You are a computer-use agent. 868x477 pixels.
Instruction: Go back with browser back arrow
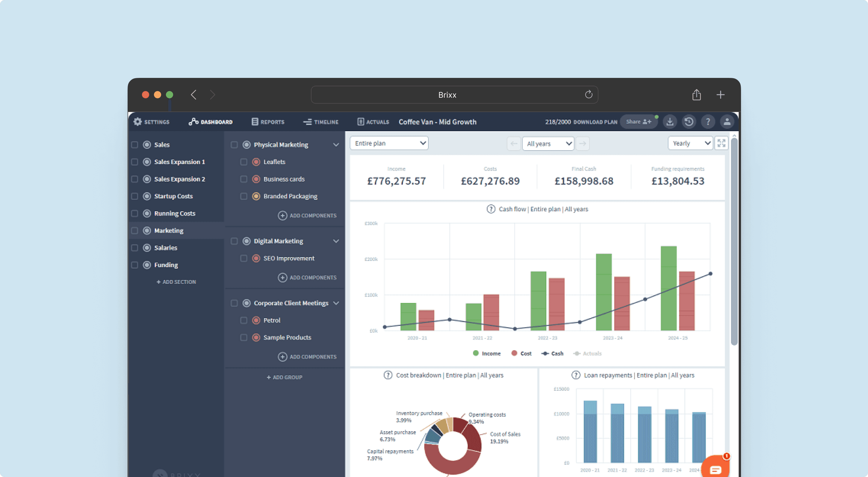tap(193, 95)
